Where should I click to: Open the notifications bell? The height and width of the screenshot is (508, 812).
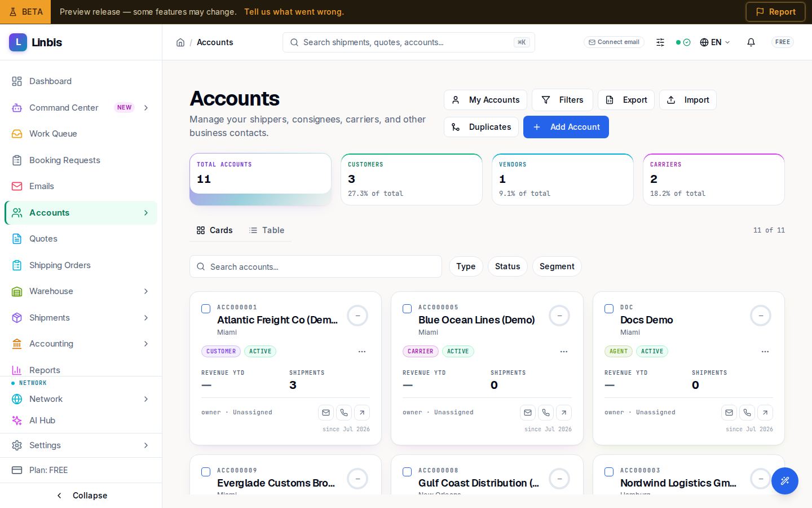pos(751,42)
